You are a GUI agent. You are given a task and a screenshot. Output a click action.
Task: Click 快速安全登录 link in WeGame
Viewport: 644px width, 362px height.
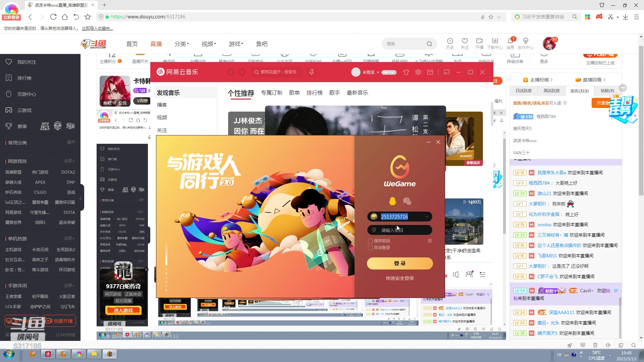pyautogui.click(x=399, y=278)
